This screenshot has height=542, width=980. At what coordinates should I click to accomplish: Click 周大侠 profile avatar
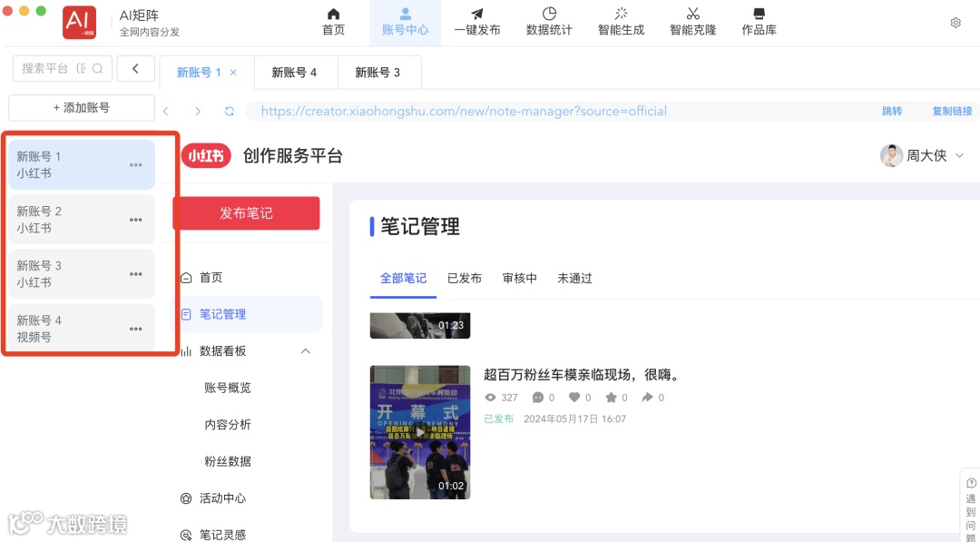click(x=891, y=155)
